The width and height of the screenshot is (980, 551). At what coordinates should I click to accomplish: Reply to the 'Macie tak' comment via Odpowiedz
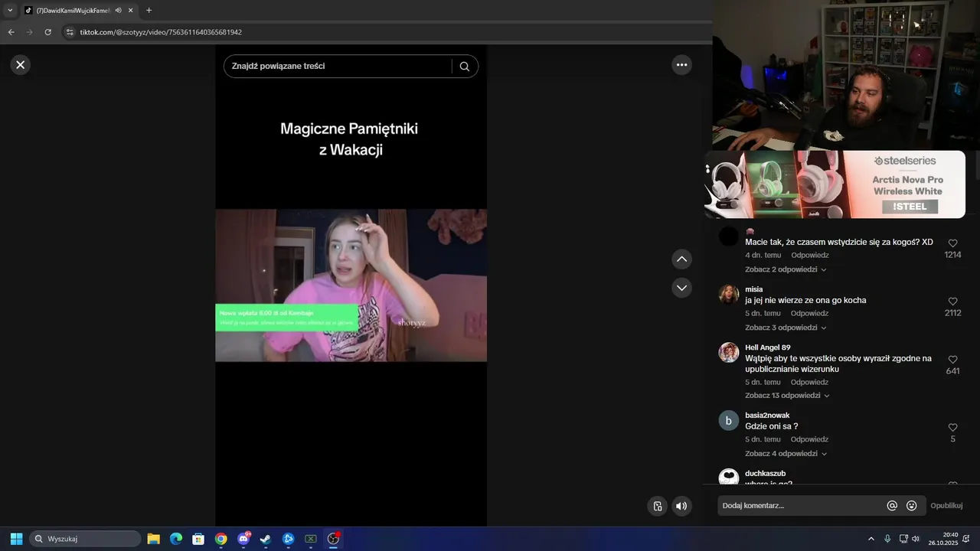click(809, 256)
